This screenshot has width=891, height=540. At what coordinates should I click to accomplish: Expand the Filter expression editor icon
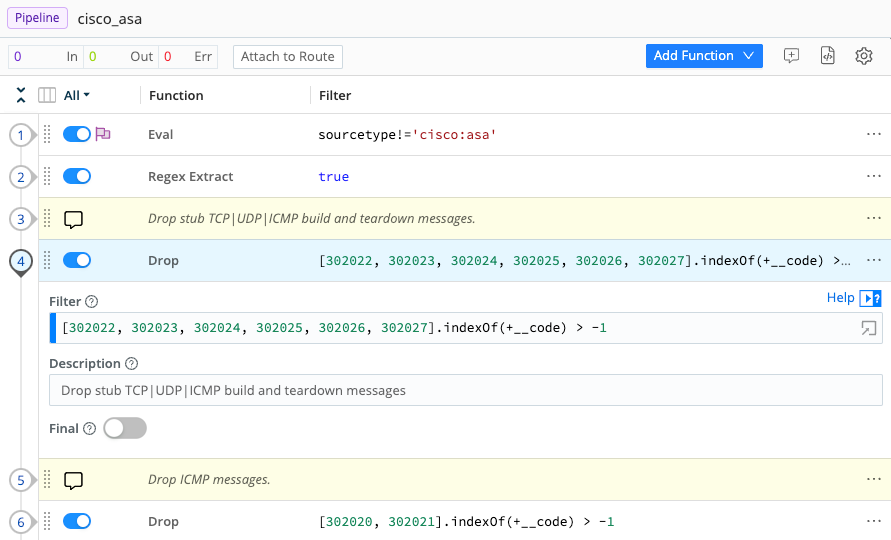click(868, 328)
